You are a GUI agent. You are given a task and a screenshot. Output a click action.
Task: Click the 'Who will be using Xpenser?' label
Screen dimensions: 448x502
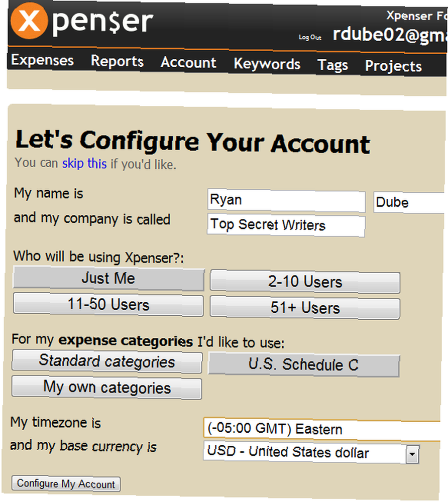(x=98, y=257)
